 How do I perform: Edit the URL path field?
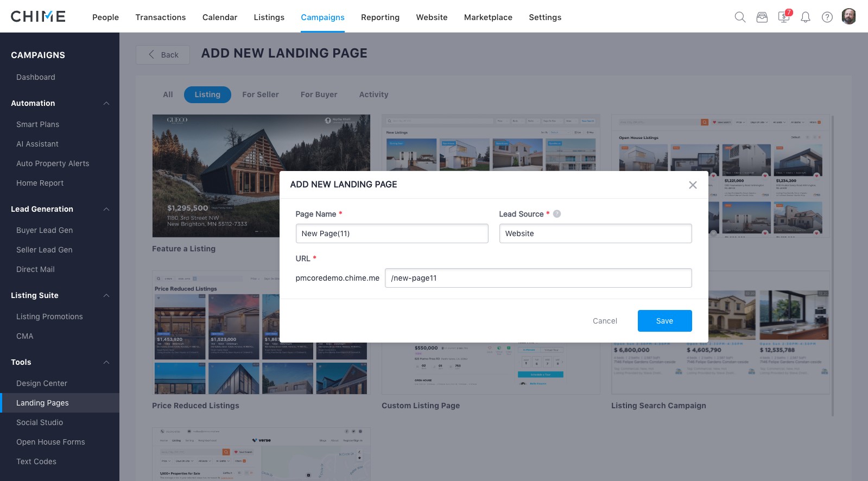[538, 278]
